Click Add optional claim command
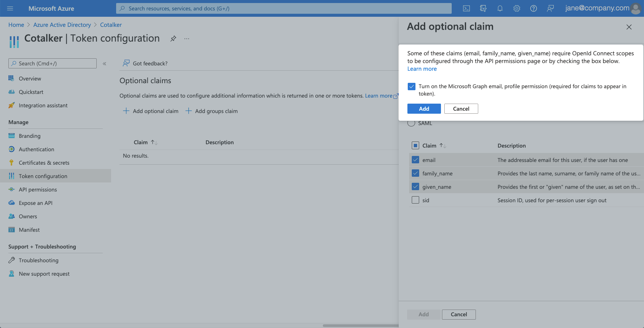644x328 pixels. (x=151, y=111)
